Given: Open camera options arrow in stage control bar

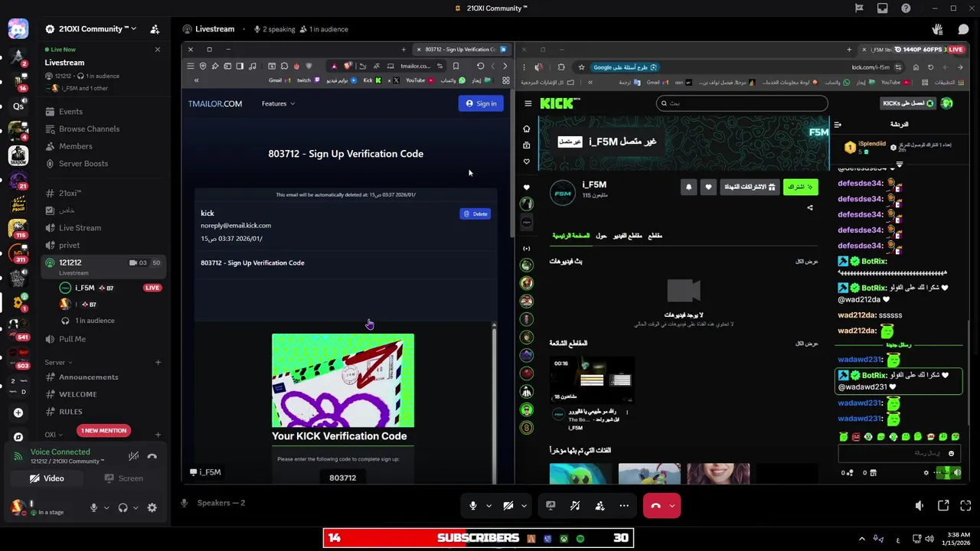Looking at the screenshot, I should coord(524,506).
